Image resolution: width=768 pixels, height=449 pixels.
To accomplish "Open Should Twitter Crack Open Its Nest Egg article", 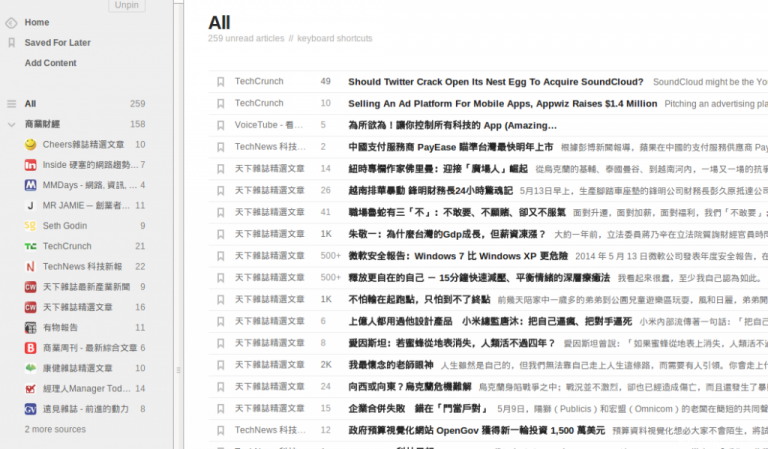I will click(x=496, y=82).
